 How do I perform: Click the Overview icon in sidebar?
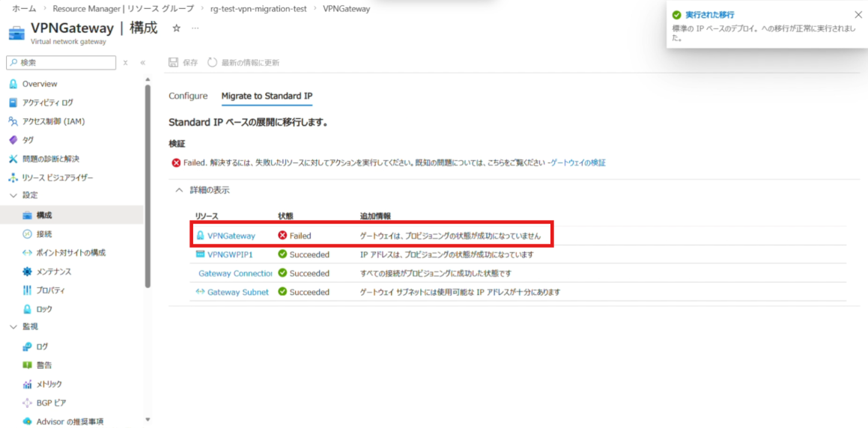point(13,84)
